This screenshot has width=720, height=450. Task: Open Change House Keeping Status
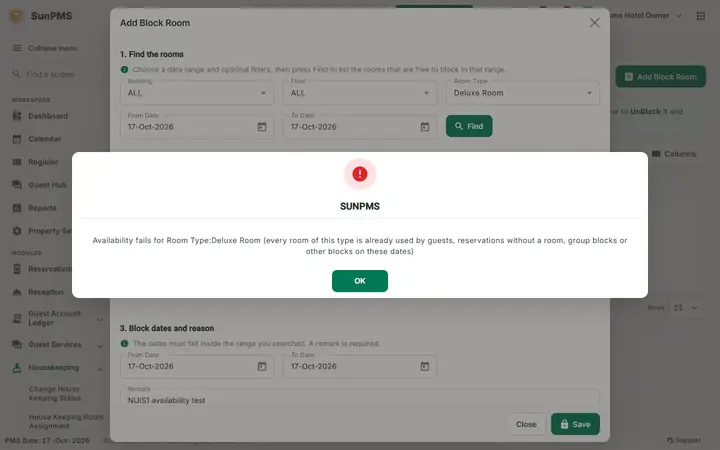tap(55, 394)
